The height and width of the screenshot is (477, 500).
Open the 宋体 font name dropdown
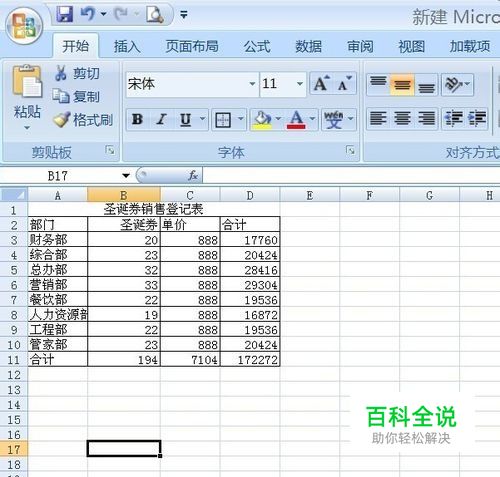point(252,84)
